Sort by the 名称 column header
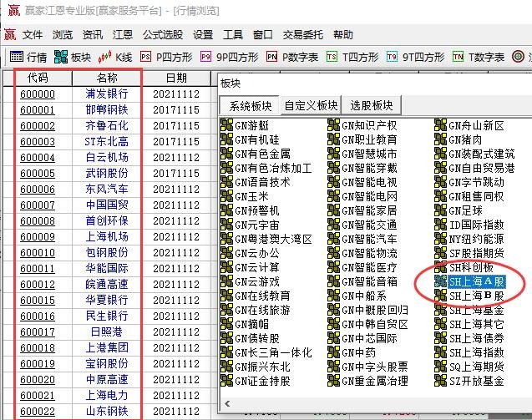 pos(107,78)
